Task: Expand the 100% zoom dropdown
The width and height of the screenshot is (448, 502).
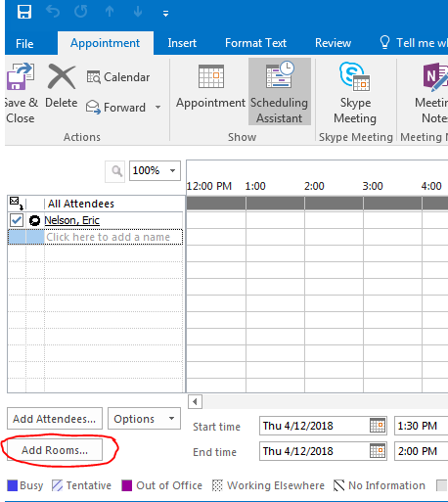Action: pos(172,170)
